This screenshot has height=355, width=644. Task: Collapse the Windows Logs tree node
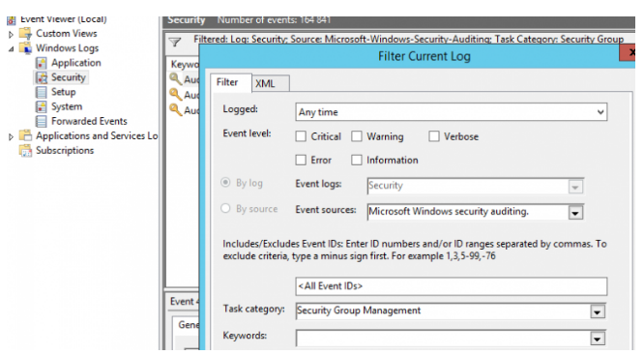click(x=11, y=49)
